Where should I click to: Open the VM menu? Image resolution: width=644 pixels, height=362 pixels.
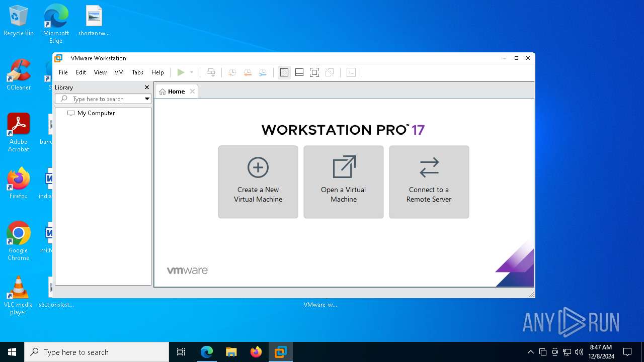coord(119,72)
